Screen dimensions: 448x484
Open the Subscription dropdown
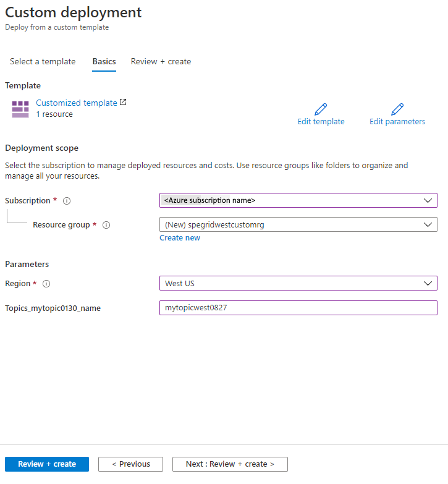(298, 200)
